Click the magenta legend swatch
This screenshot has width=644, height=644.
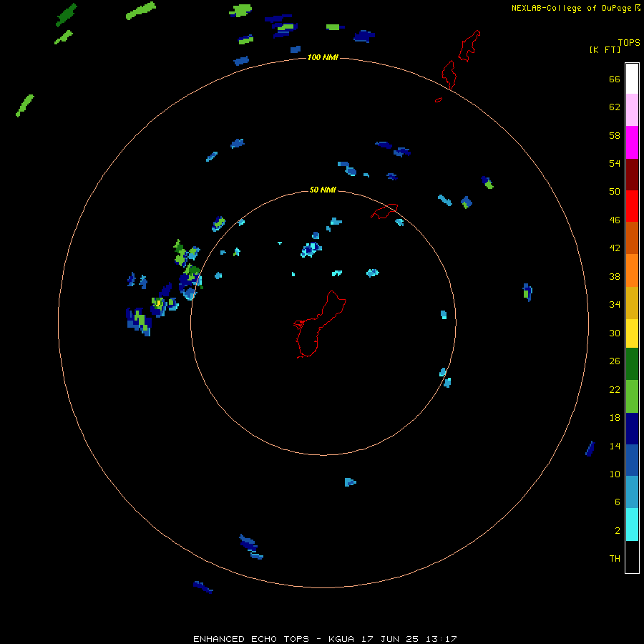coord(632,142)
